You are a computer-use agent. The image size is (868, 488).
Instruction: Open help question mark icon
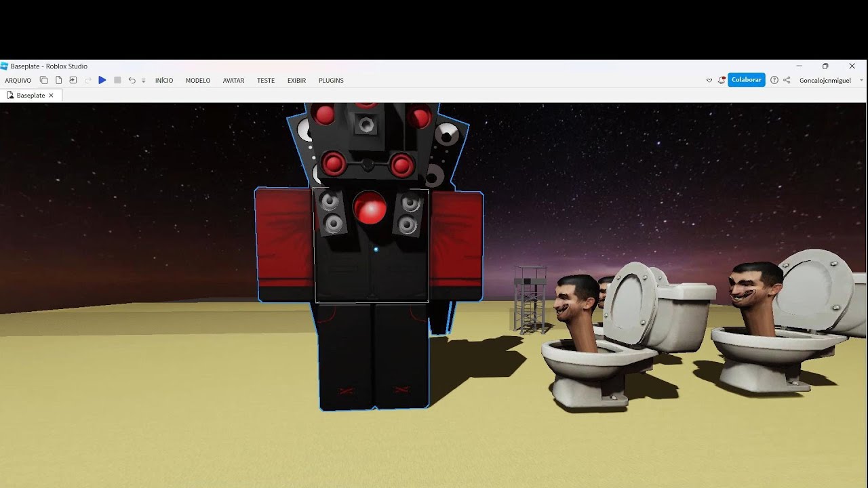click(x=774, y=80)
